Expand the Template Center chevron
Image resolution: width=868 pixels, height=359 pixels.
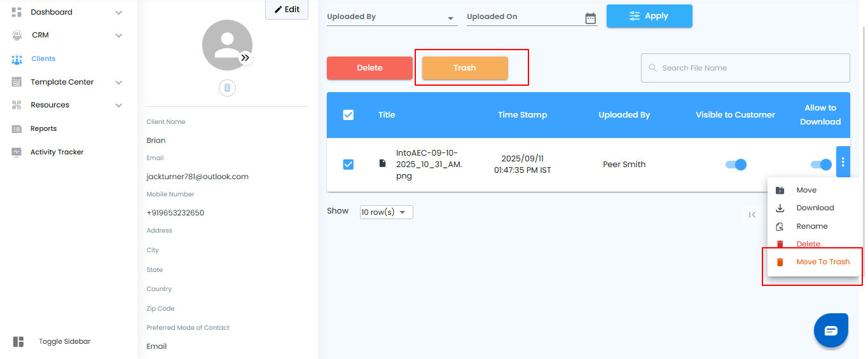pos(118,83)
